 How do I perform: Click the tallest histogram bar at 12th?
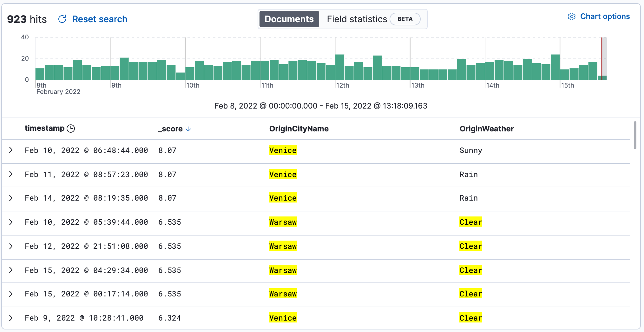pyautogui.click(x=339, y=67)
